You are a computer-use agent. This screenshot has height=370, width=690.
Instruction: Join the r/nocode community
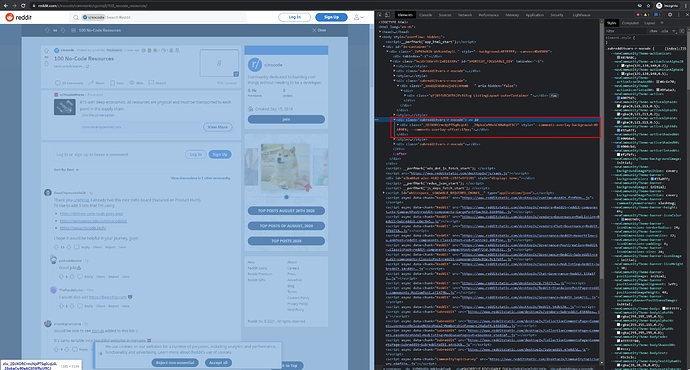[286, 119]
